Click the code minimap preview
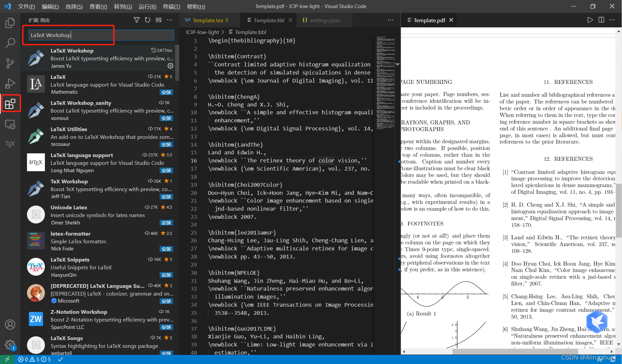The image size is (622, 364). coord(385,83)
